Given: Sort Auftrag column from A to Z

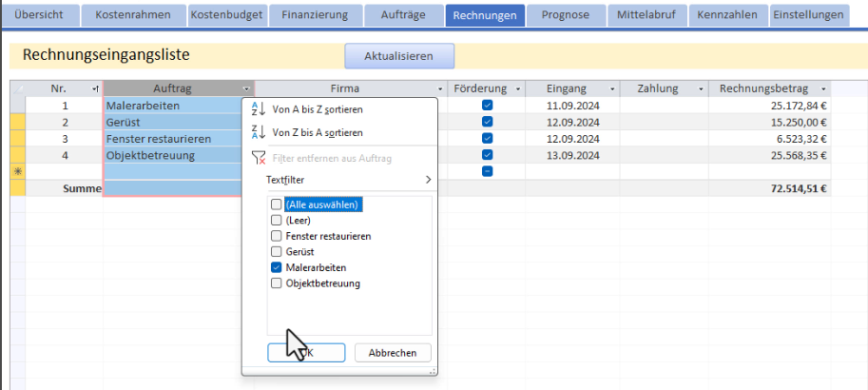Looking at the screenshot, I should [x=317, y=109].
